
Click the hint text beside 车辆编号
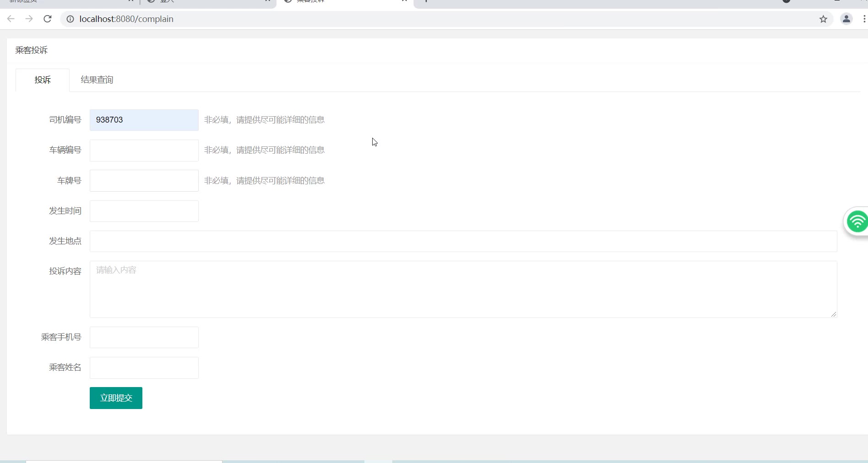tap(264, 150)
